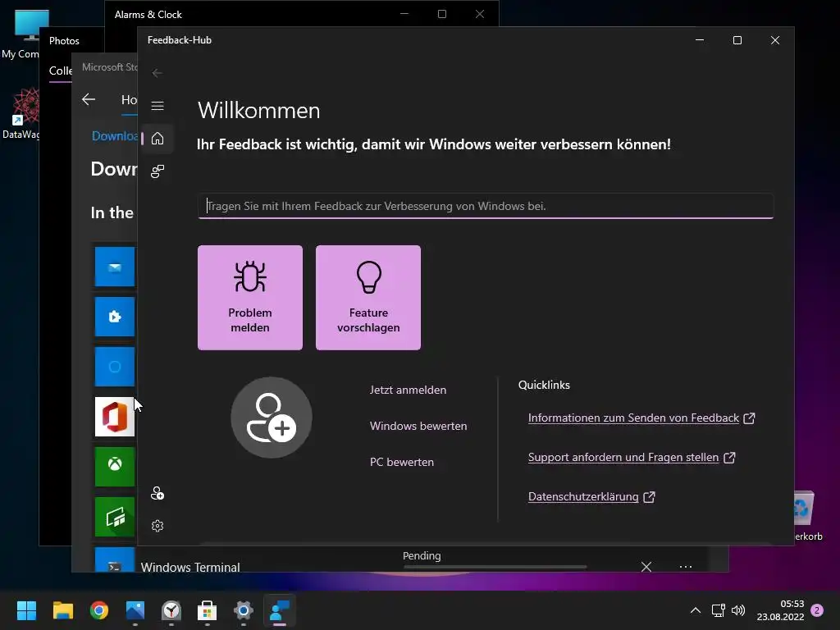Open Feedback-Hub settings gear

coord(157,526)
